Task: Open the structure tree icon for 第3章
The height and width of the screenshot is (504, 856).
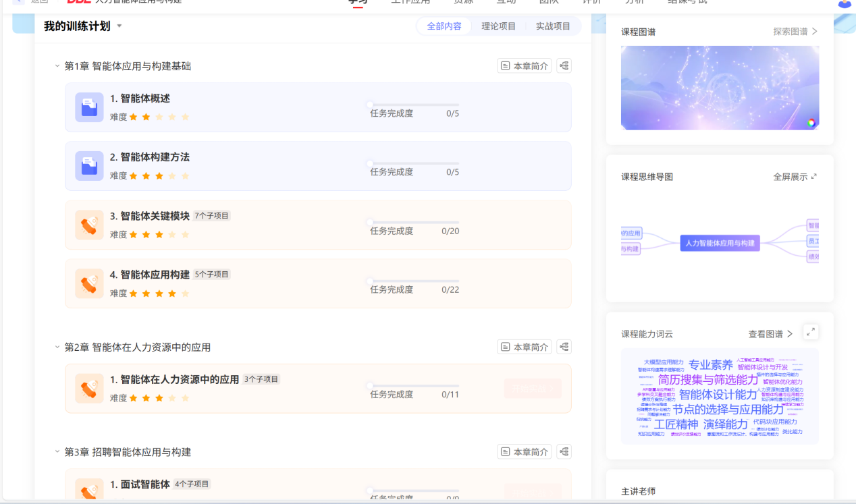Action: 564,451
